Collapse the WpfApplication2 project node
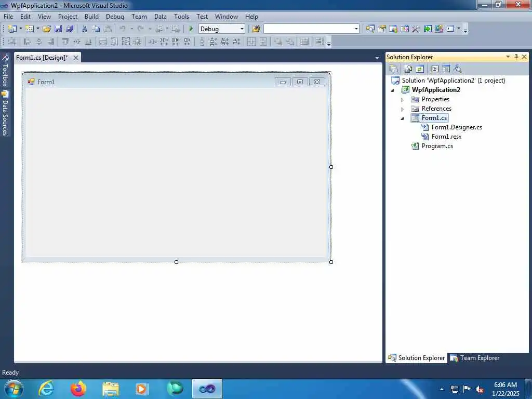Screen dimensions: 532x399 click(x=393, y=90)
